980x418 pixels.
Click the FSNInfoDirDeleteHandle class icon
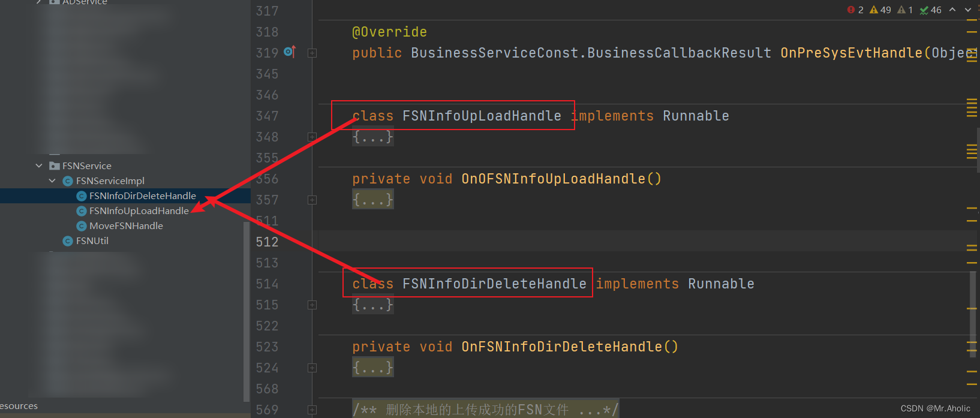point(82,196)
